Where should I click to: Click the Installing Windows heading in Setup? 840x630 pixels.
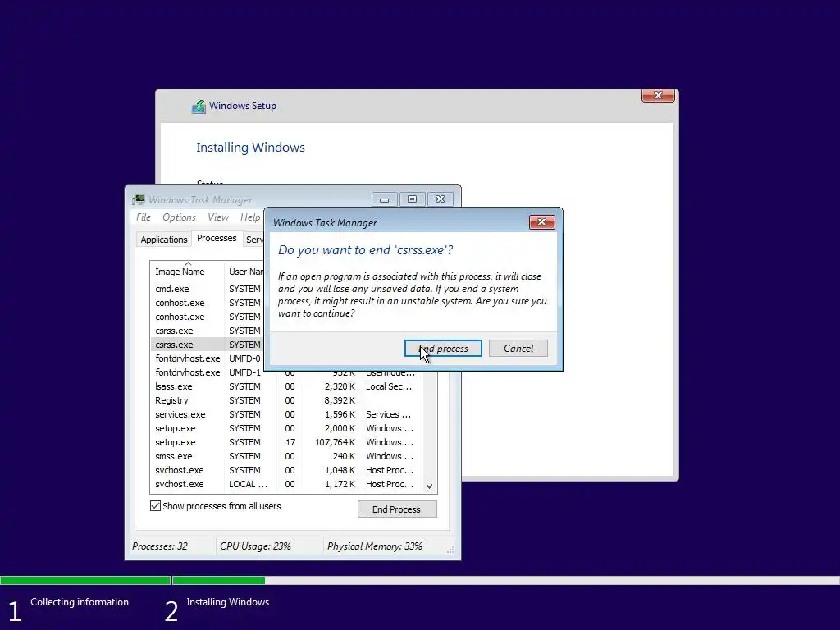click(x=250, y=148)
